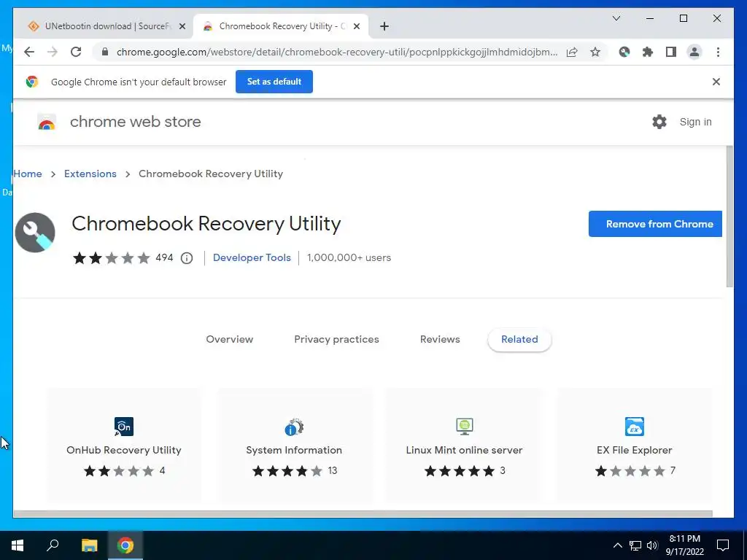Open the OnHub Recovery Utility icon
This screenshot has height=560, width=747.
[124, 426]
